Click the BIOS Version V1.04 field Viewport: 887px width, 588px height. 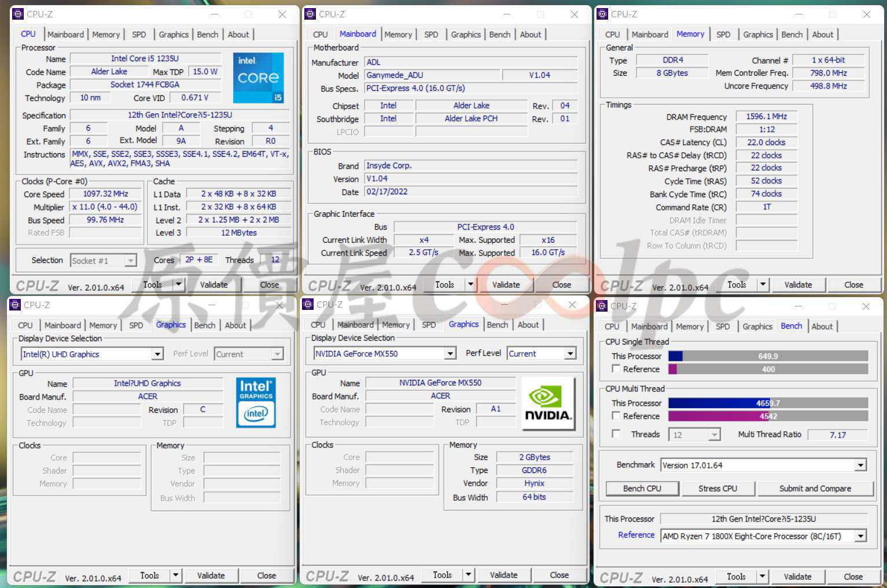point(470,179)
